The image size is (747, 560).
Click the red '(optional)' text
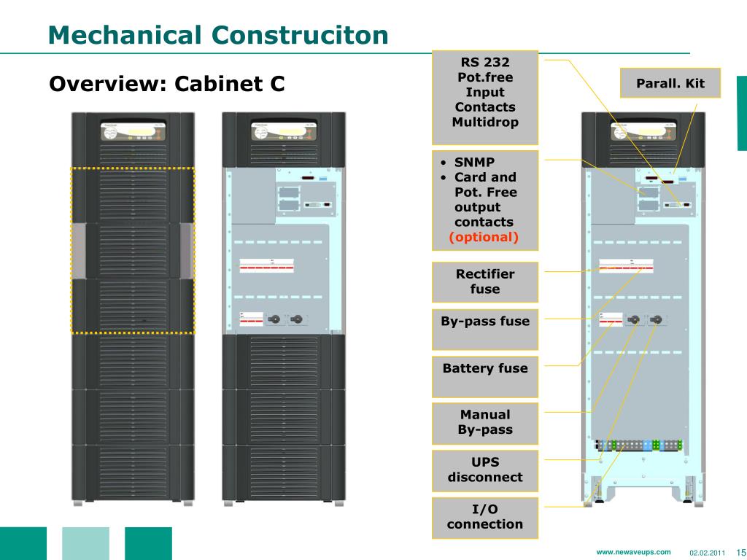[484, 237]
